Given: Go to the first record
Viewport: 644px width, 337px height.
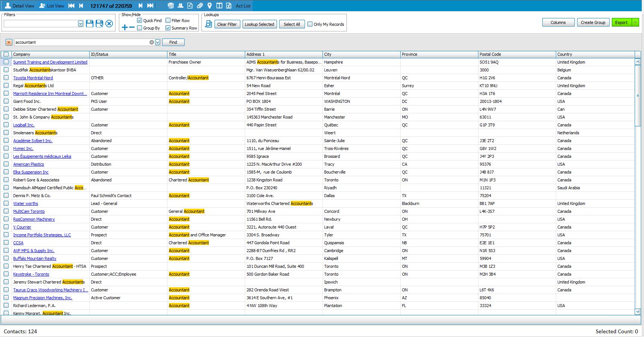Looking at the screenshot, I should [x=71, y=6].
